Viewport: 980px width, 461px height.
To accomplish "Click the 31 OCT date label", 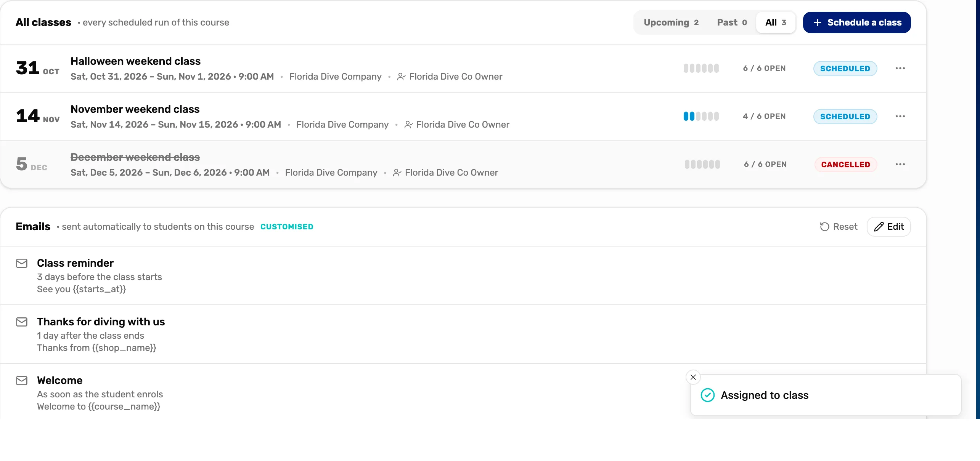I will pos(37,68).
